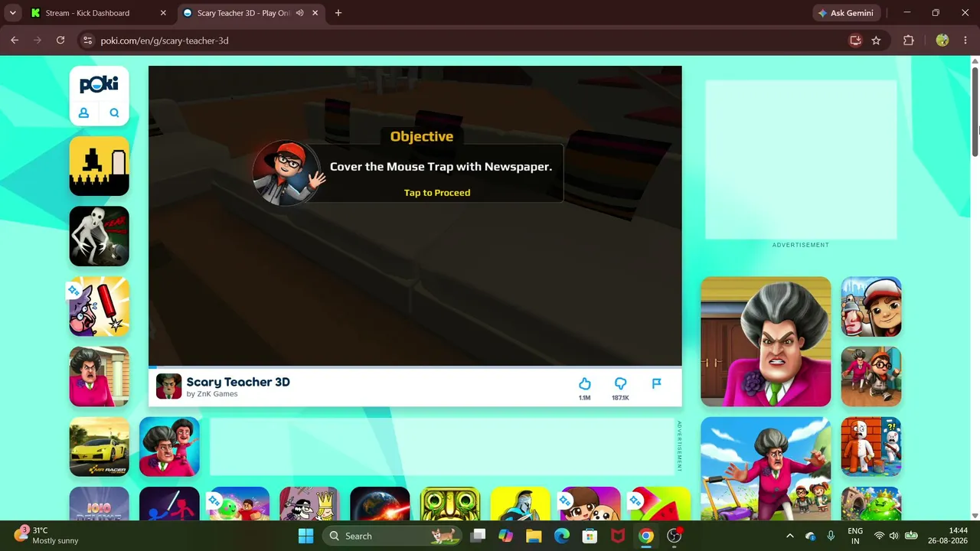Screen dimensions: 980x551
Task: Bookmark this page with the star icon
Action: click(876, 41)
